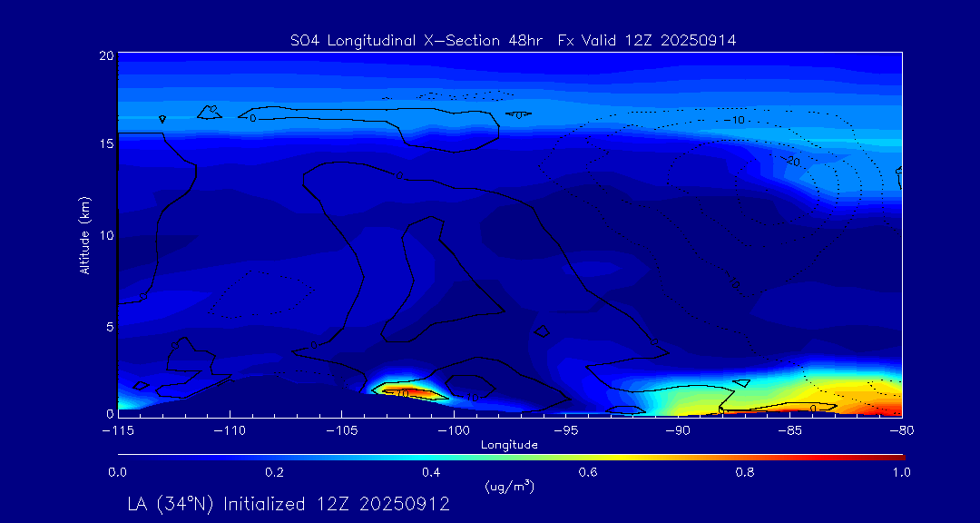Select the red hotspot near longitude -102

(x=408, y=391)
